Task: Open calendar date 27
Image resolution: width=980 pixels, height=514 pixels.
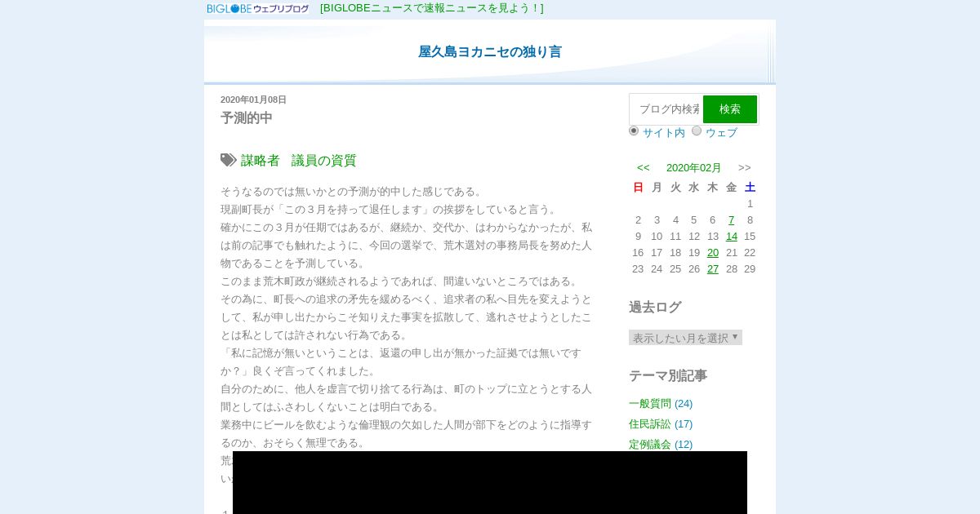Action: point(713,268)
